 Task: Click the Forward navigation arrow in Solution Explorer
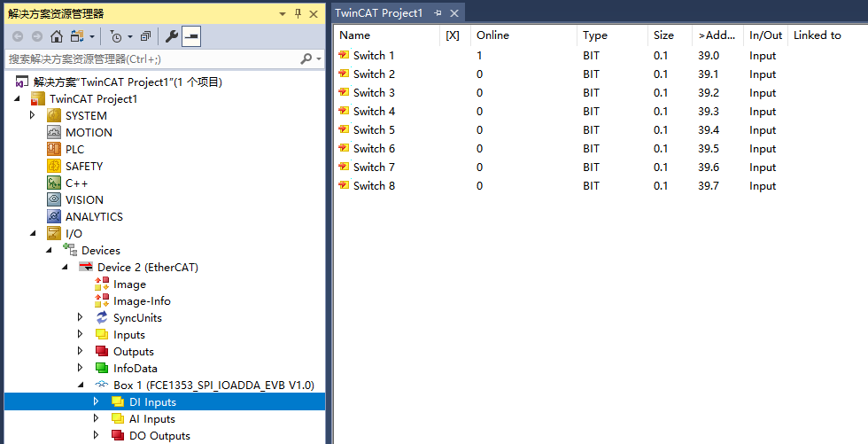(x=37, y=36)
